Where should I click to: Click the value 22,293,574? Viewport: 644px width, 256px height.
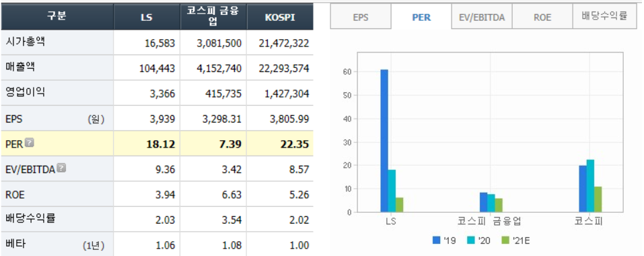pyautogui.click(x=284, y=69)
